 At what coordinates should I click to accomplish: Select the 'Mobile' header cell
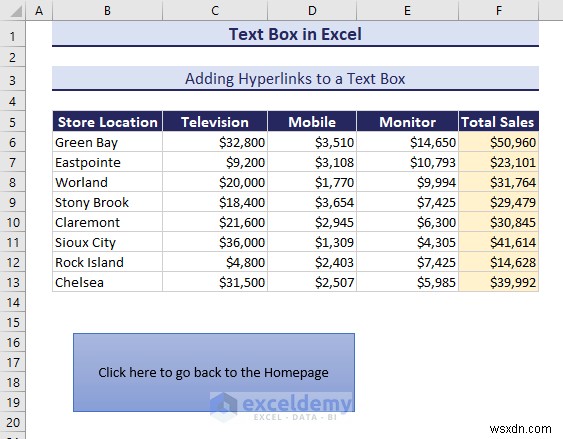312,121
